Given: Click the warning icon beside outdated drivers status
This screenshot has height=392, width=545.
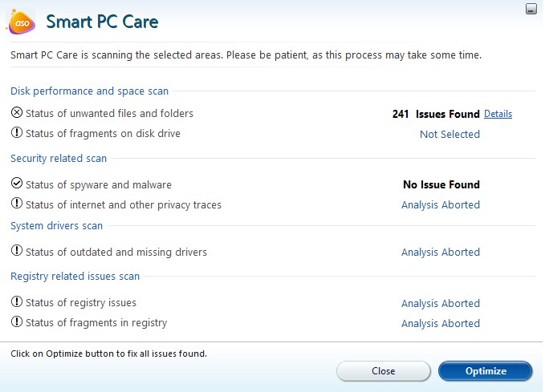Looking at the screenshot, I should click(x=17, y=252).
